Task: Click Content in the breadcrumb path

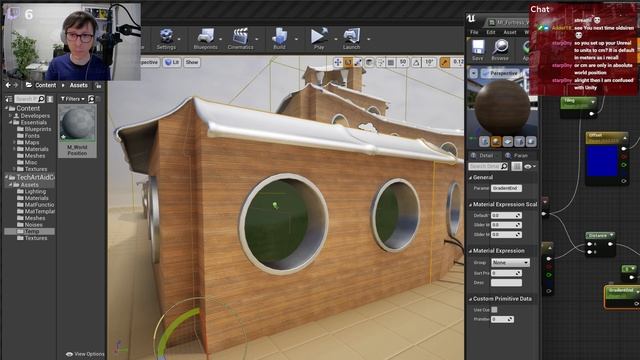Action: pos(45,85)
